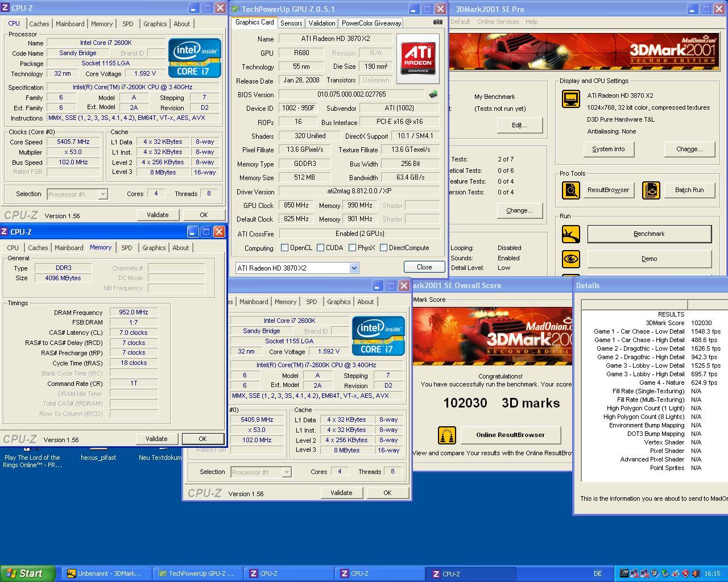Click the DE language indicator in the taskbar

pos(598,573)
